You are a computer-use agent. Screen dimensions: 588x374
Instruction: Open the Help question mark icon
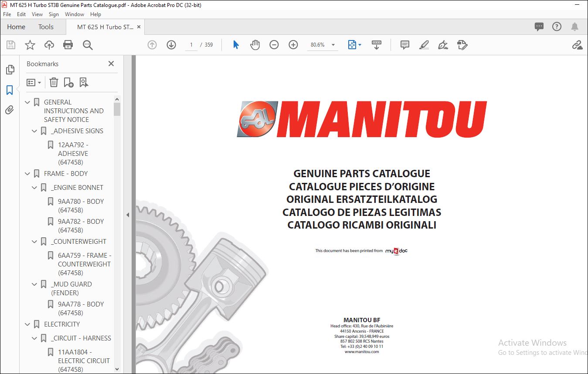click(557, 27)
